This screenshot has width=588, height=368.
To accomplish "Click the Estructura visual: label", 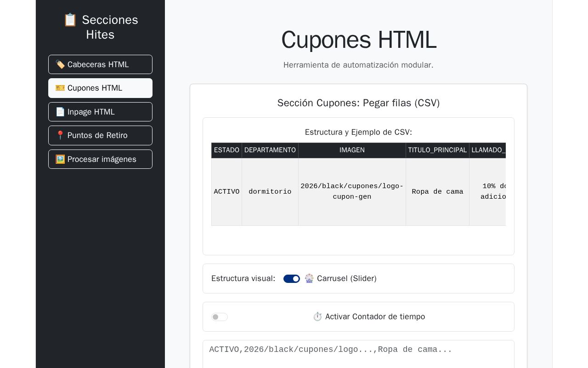I will click(x=243, y=278).
